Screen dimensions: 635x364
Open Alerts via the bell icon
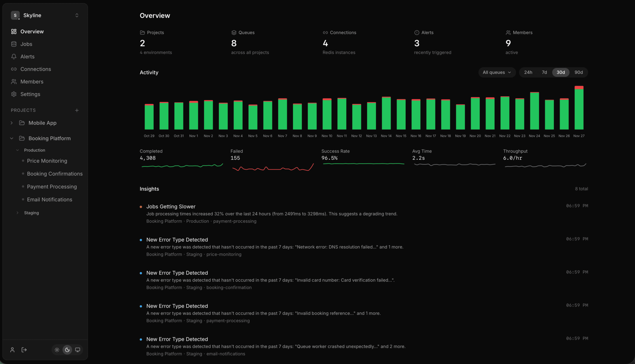coord(14,57)
